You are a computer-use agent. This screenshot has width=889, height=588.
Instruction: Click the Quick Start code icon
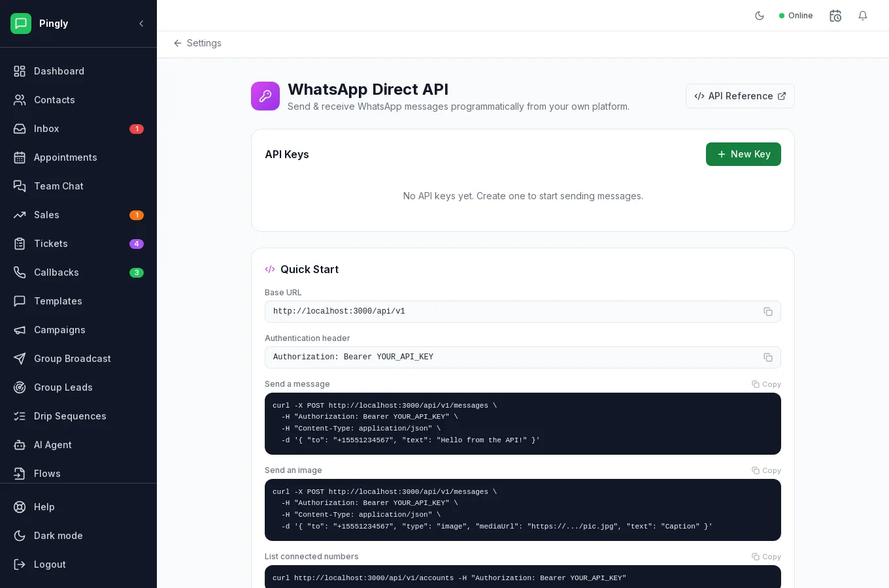click(270, 269)
